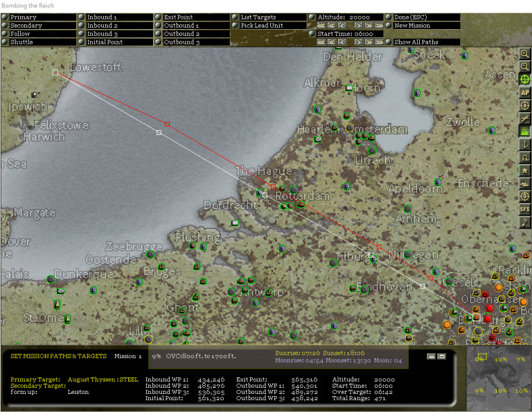Select the Outbound 2 waypoint option
The image size is (532, 412).
[x=192, y=33]
